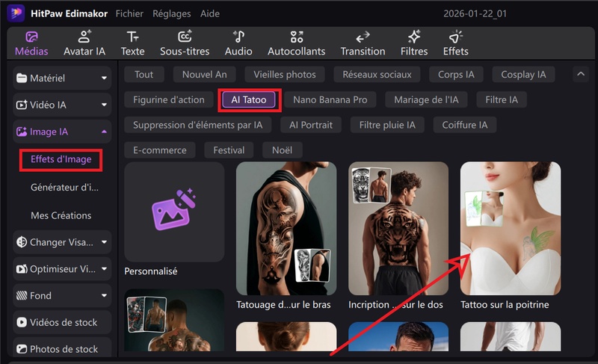Open the Effets panel icon
The width and height of the screenshot is (598, 364).
pyautogui.click(x=456, y=37)
